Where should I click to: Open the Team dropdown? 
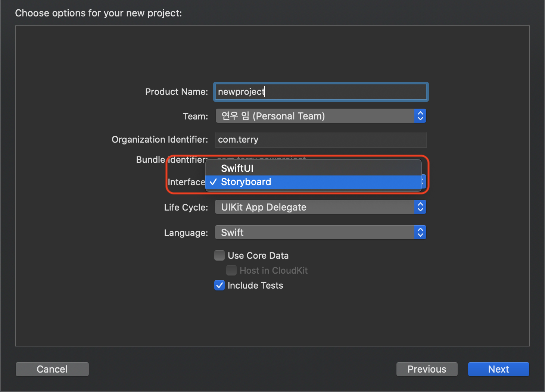coord(321,116)
